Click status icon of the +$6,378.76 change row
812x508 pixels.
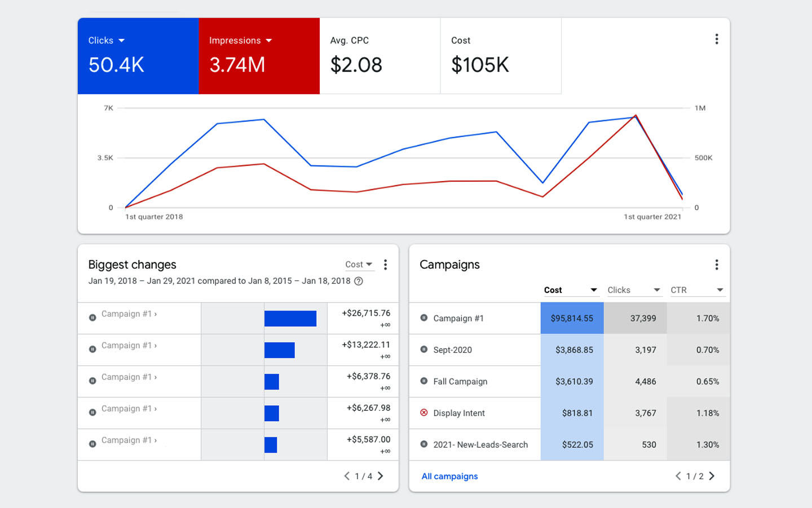pos(92,381)
